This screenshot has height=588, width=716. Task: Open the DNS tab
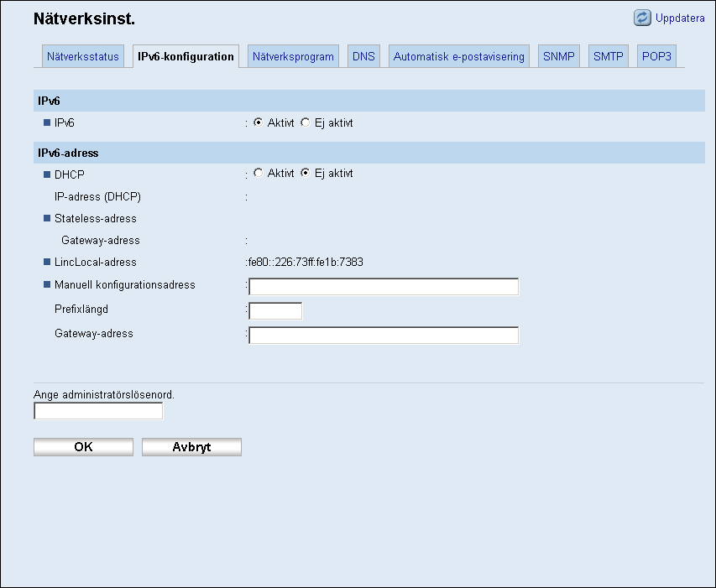pos(363,56)
